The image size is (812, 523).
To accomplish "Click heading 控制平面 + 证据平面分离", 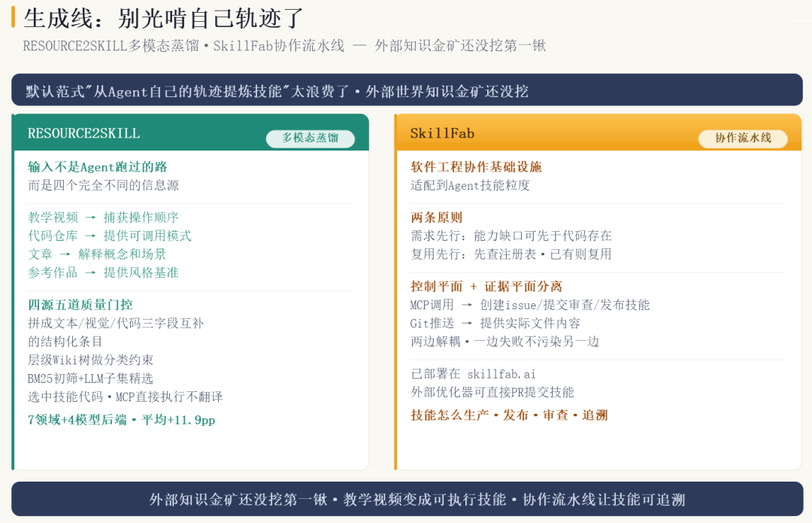I will (x=486, y=286).
